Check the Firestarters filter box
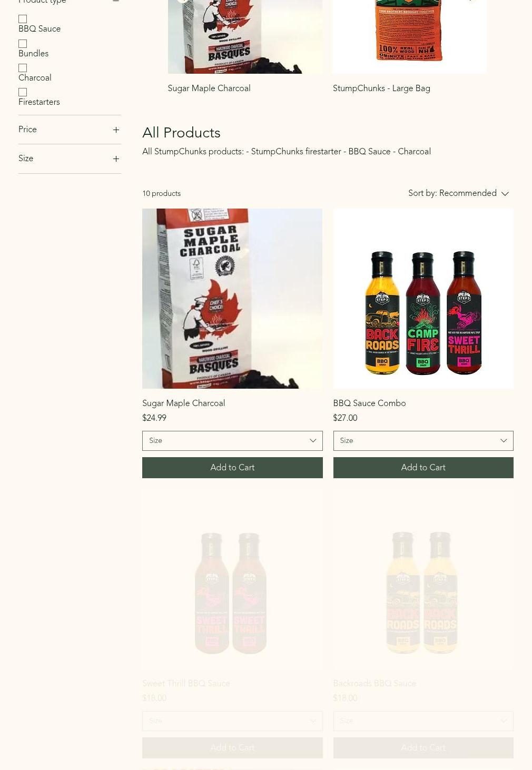532x770 pixels. [23, 92]
